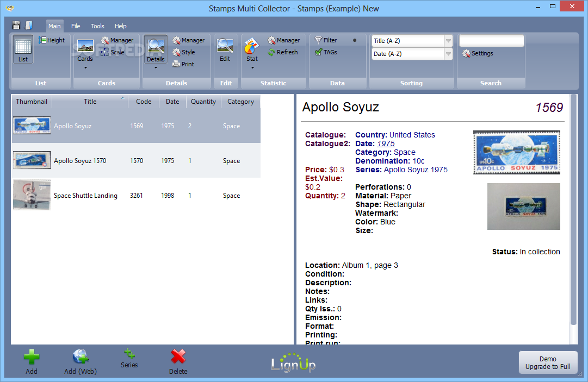Switch to Details view
The image size is (588, 382).
[156, 50]
